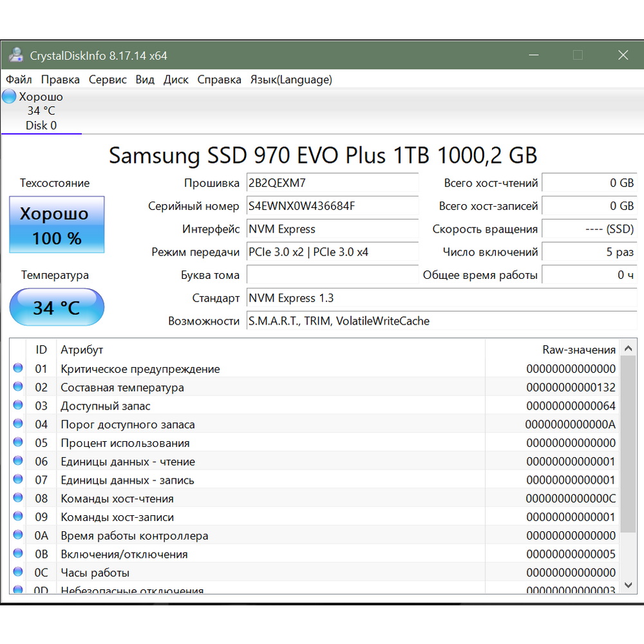This screenshot has width=644, height=644.
Task: Click the 34 °C temperature button
Action: pos(57,307)
